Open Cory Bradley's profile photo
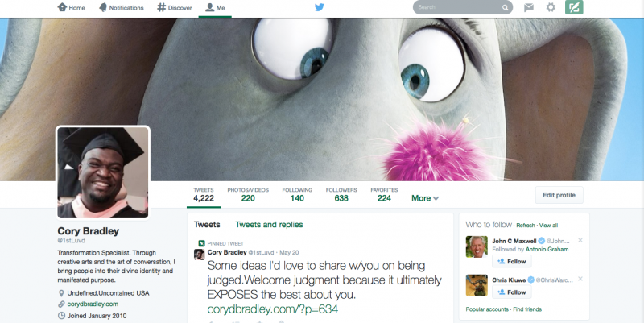The width and height of the screenshot is (644, 323). (103, 172)
